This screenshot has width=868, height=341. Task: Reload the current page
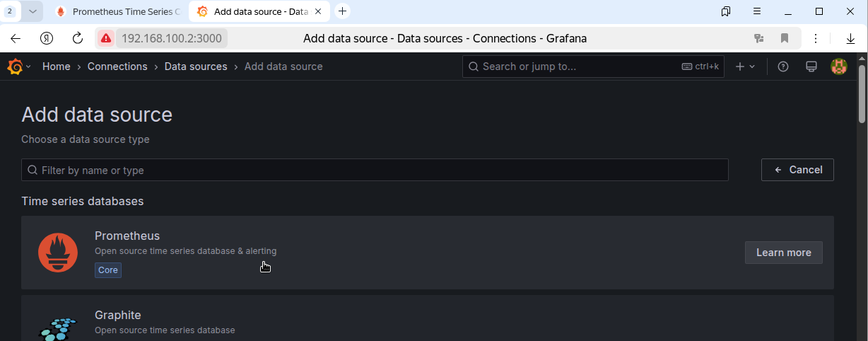click(x=78, y=38)
